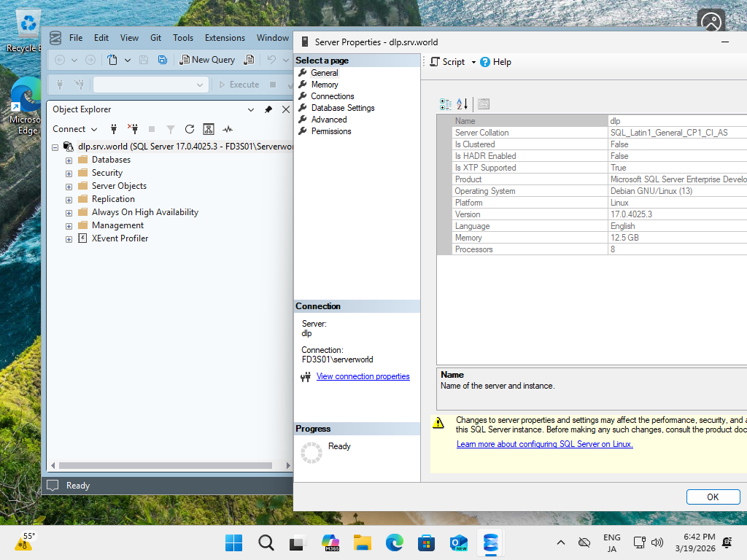Select the Server Collation property row

600,133
